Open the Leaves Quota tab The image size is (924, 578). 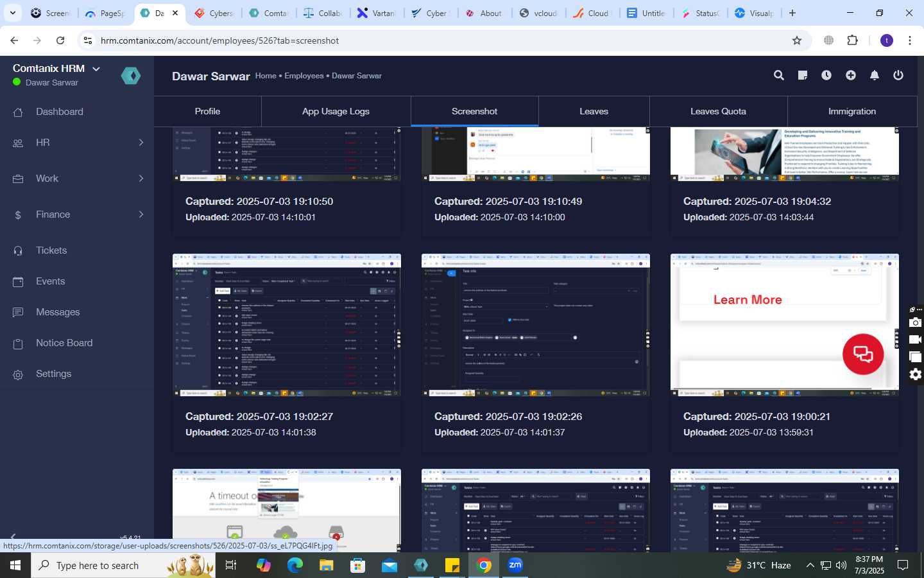point(718,111)
